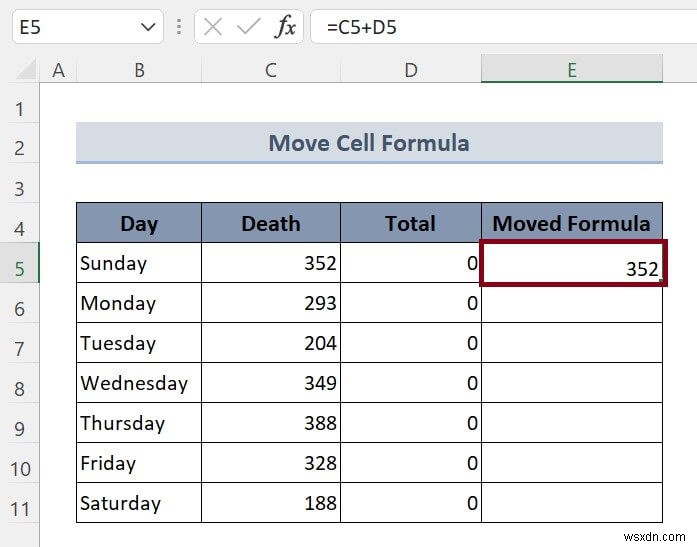Click the Enter checkmark icon in formula bar
The height and width of the screenshot is (547, 697).
point(248,27)
